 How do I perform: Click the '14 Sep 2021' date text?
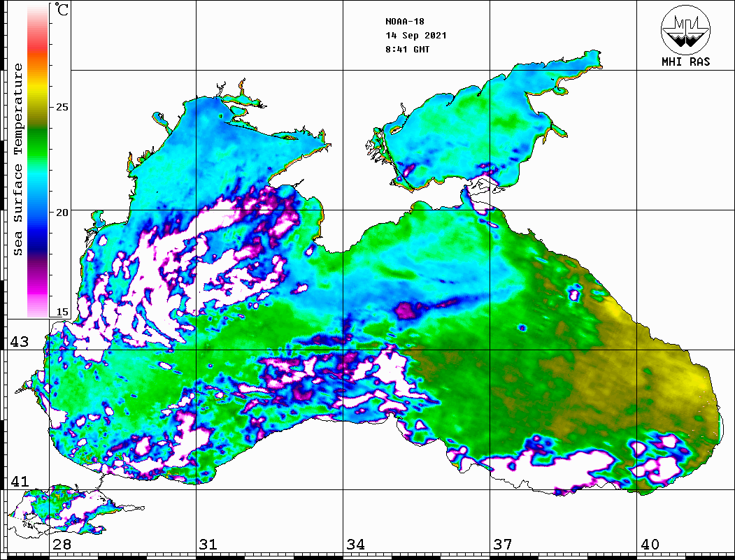pos(416,36)
